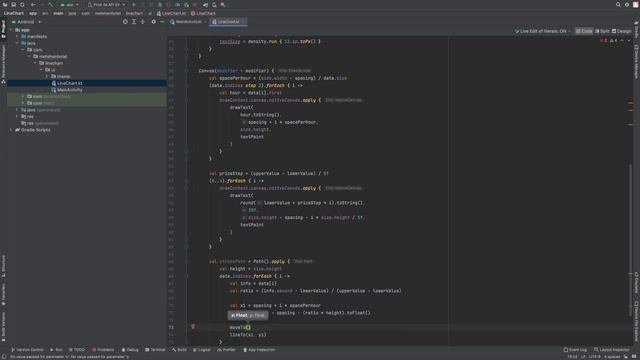640x360 pixels.
Task: Click the 4 spaces indent status entry
Action: [612, 357]
